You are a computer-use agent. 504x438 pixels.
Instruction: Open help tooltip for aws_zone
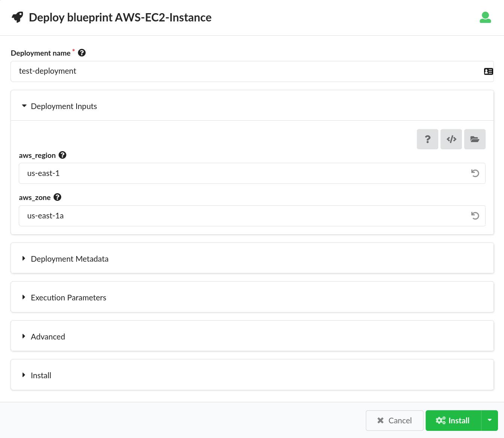coord(57,197)
